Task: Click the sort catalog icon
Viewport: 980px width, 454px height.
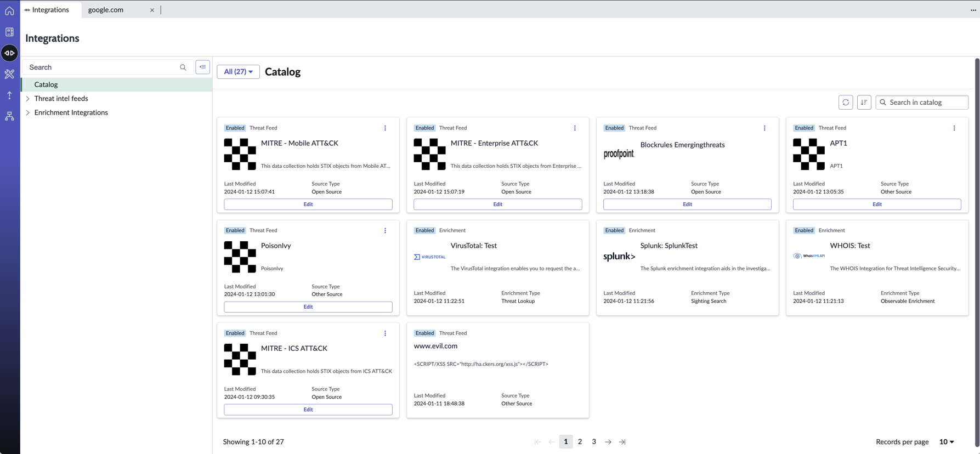Action: pyautogui.click(x=864, y=103)
